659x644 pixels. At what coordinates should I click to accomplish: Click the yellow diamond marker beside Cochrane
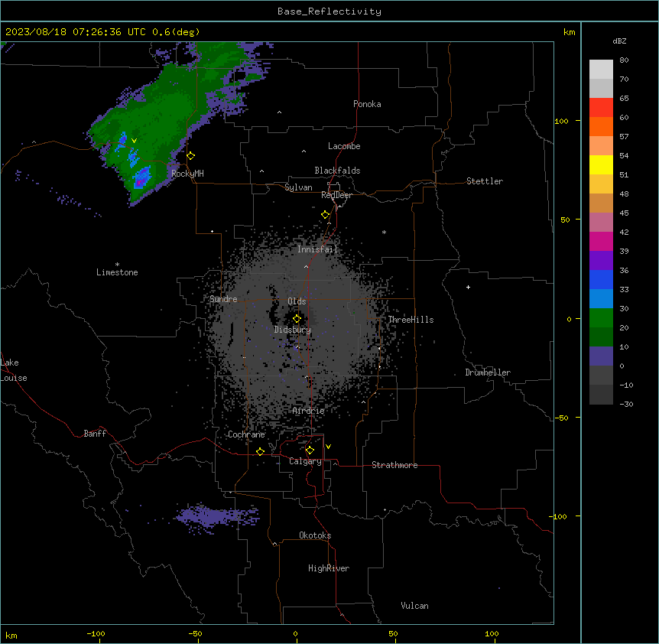pos(260,451)
